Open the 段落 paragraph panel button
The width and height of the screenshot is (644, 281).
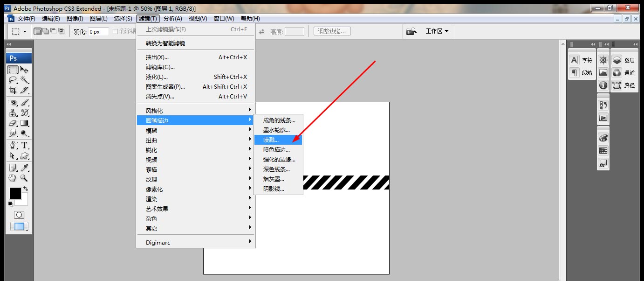coord(582,73)
